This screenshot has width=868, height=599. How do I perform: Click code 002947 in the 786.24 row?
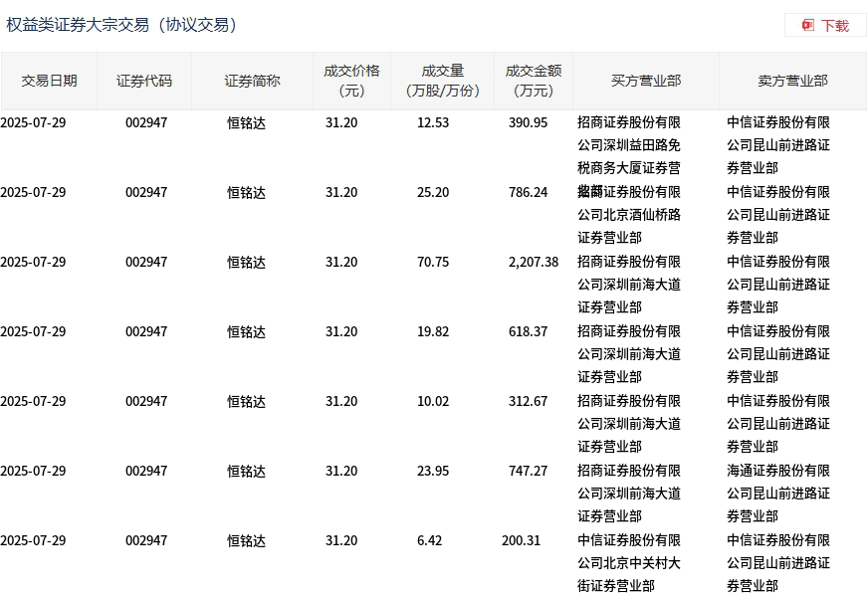146,192
